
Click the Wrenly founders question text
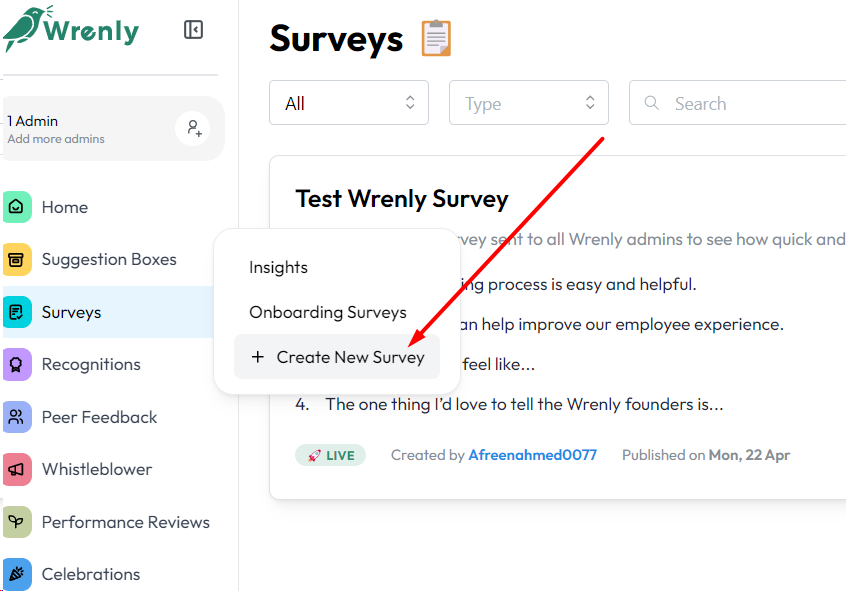click(x=524, y=404)
